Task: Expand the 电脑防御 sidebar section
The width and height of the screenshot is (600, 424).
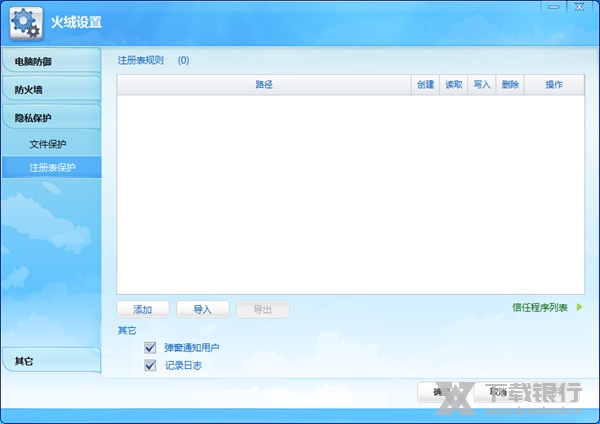Action: click(x=50, y=62)
